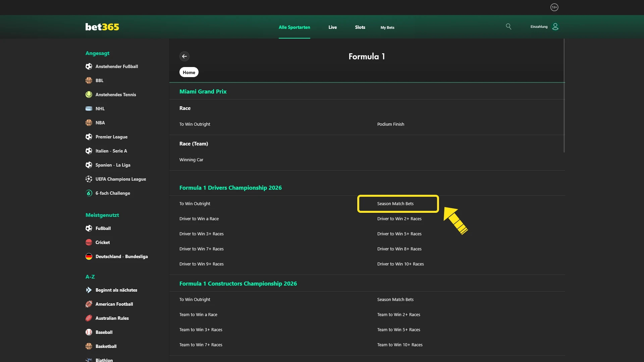
Task: Switch to My Bets
Action: pyautogui.click(x=387, y=27)
